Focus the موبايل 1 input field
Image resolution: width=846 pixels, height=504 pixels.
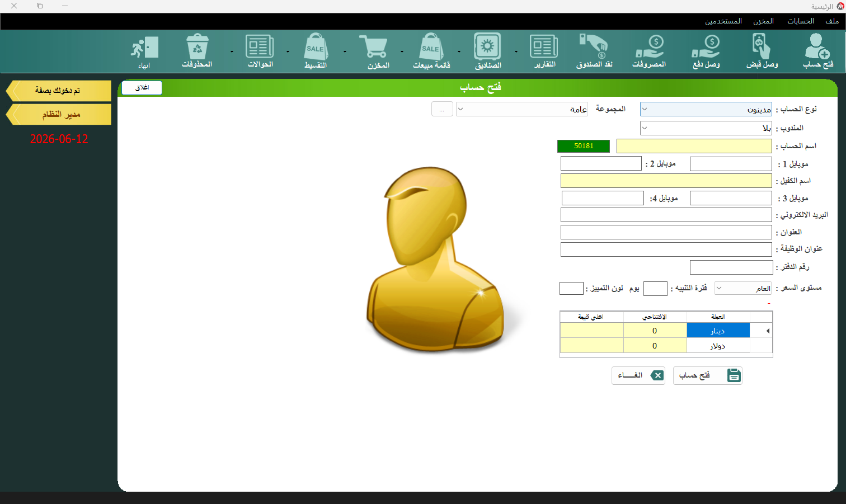pos(731,164)
